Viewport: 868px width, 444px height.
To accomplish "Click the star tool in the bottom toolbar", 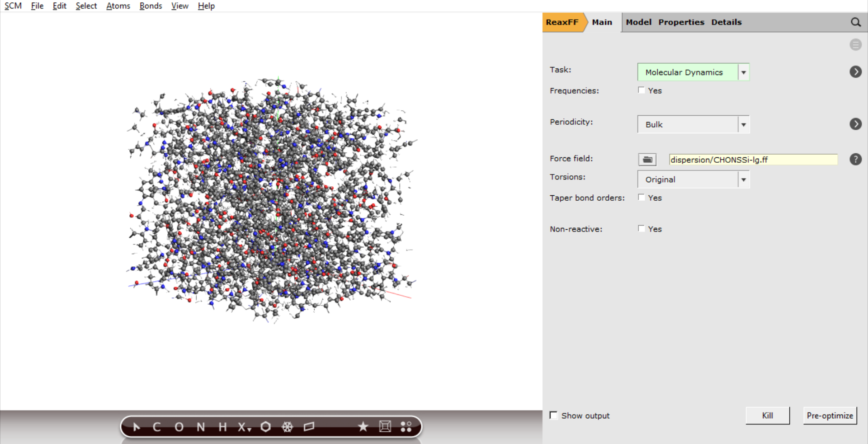I will pos(363,426).
